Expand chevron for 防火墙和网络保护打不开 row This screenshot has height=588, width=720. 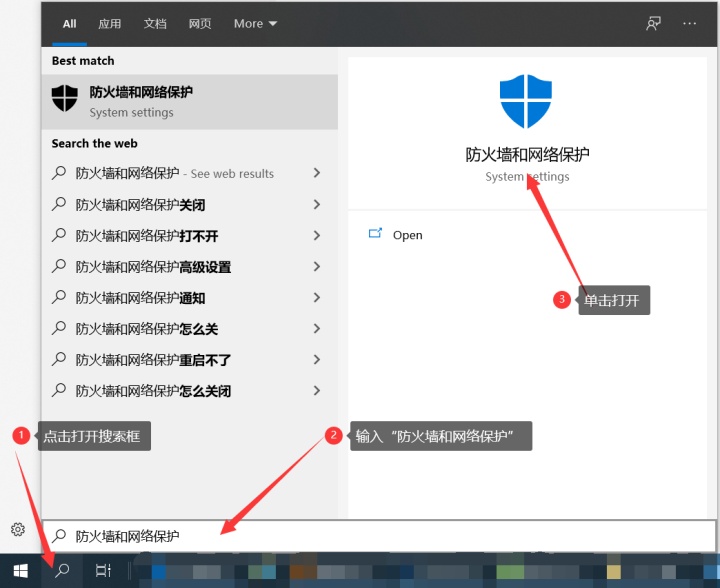[x=317, y=235]
